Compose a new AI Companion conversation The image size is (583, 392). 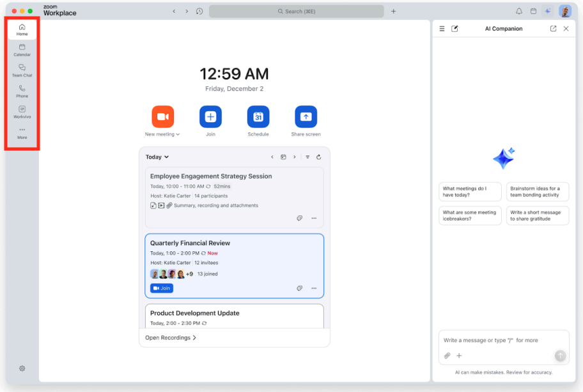(x=455, y=28)
